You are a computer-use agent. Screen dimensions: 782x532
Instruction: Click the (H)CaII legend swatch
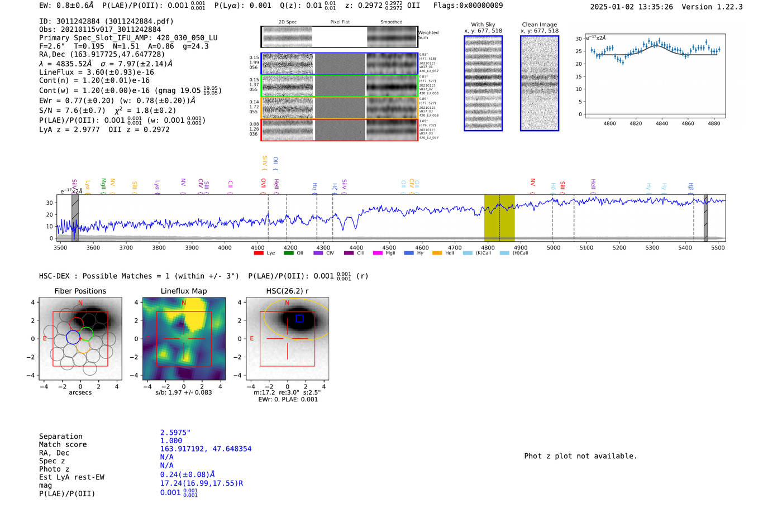tap(505, 253)
